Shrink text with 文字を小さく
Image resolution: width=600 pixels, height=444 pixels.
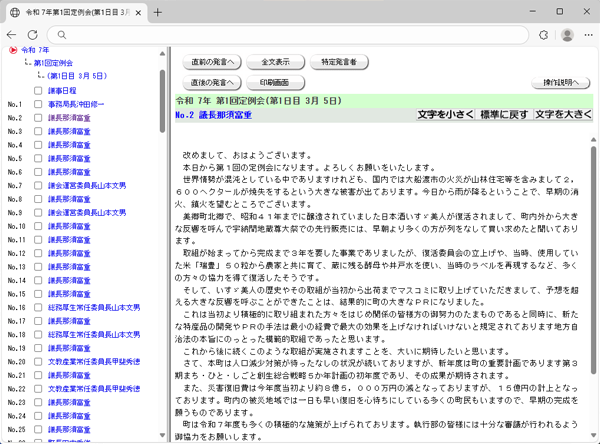tap(445, 115)
